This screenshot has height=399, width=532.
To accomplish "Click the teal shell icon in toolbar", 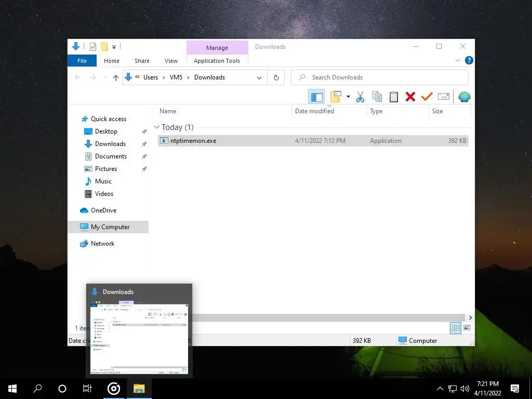I will click(464, 97).
